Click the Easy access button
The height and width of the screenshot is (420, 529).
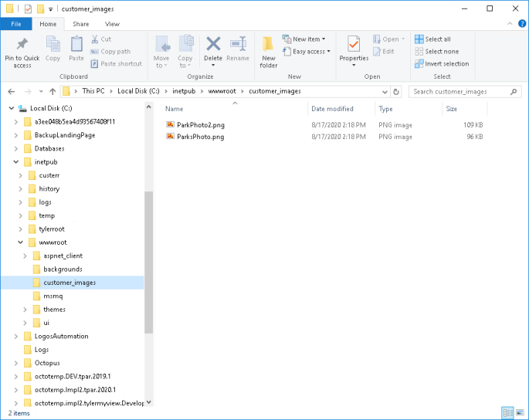pyautogui.click(x=311, y=52)
